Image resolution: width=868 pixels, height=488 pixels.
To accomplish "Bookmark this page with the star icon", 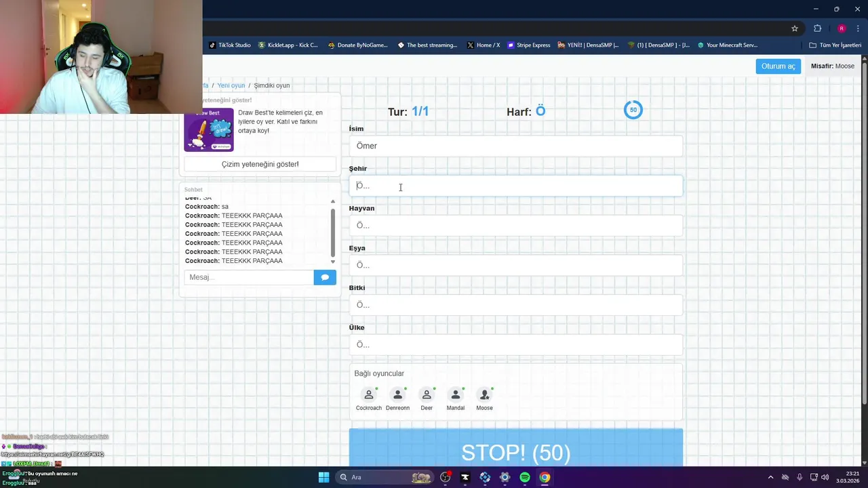I will (x=795, y=28).
